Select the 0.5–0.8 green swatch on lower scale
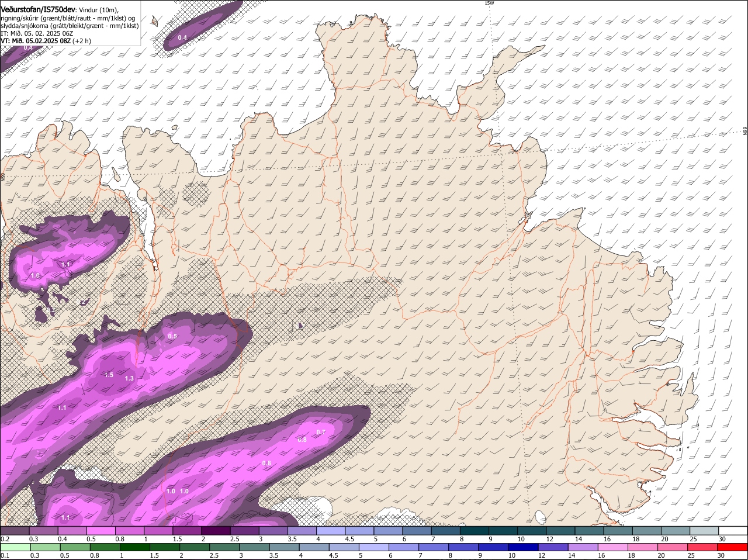This screenshot has height=560, width=748. pos(74,547)
